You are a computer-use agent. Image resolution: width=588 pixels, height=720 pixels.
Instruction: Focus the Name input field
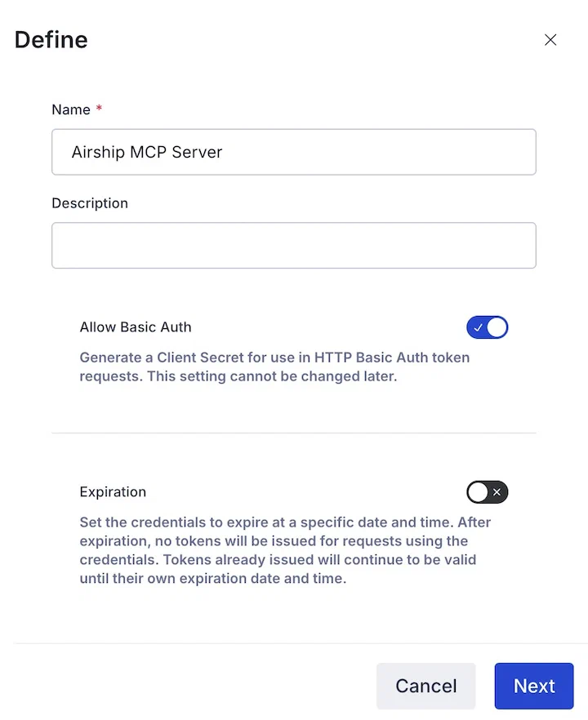293,152
